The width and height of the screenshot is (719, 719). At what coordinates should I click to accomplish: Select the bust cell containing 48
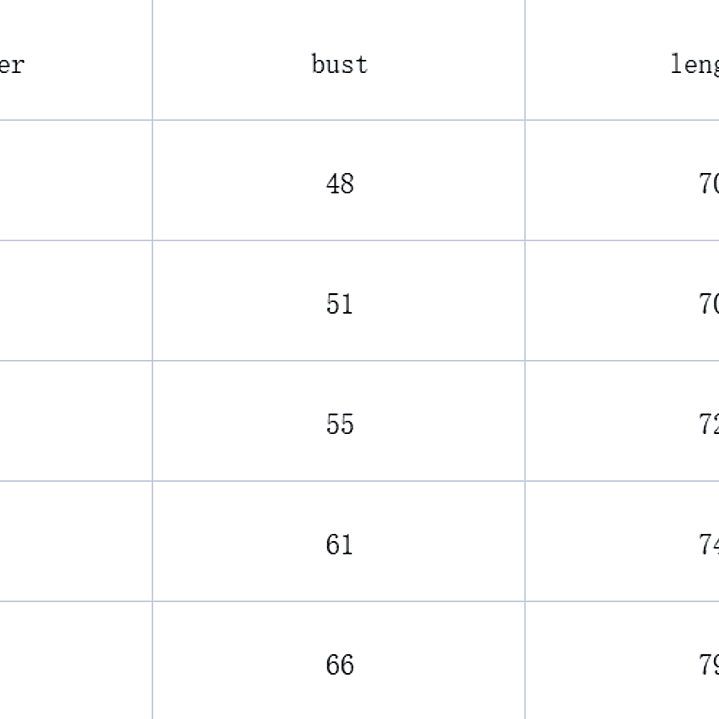coord(339,184)
